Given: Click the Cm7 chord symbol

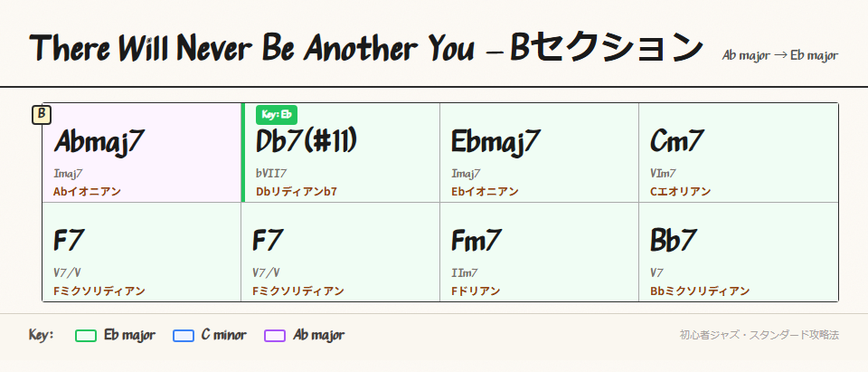Looking at the screenshot, I should pyautogui.click(x=677, y=142).
